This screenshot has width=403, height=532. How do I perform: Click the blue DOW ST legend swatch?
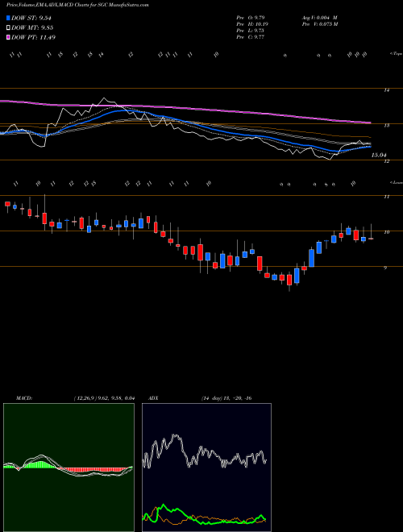click(x=9, y=18)
